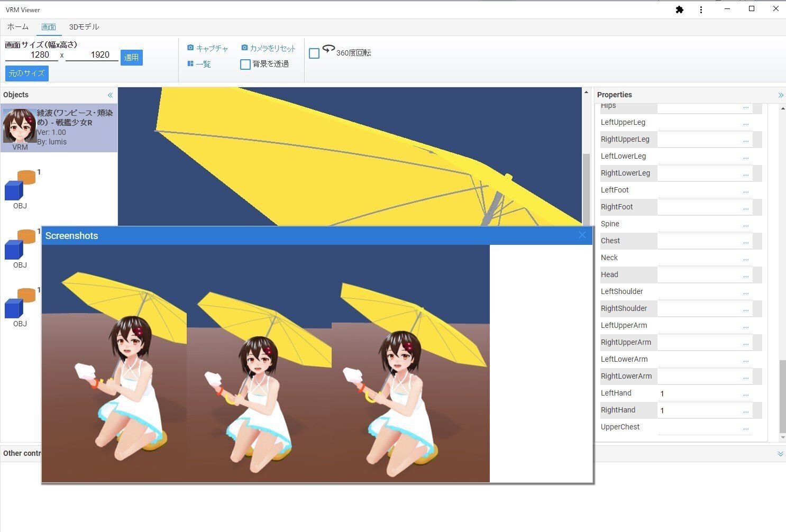Click the height field showing 1920
The image size is (786, 532).
tap(92, 55)
